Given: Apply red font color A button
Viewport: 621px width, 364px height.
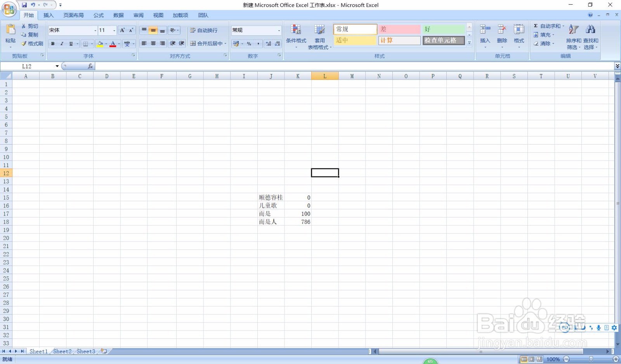Looking at the screenshot, I should coord(113,44).
